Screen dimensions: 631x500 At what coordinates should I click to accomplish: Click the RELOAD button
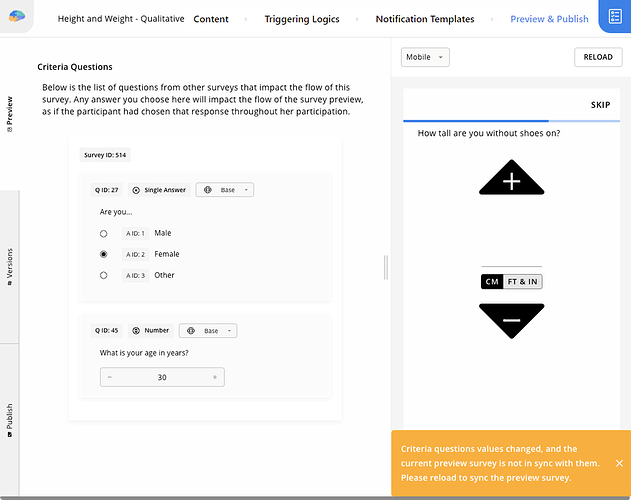click(x=598, y=57)
